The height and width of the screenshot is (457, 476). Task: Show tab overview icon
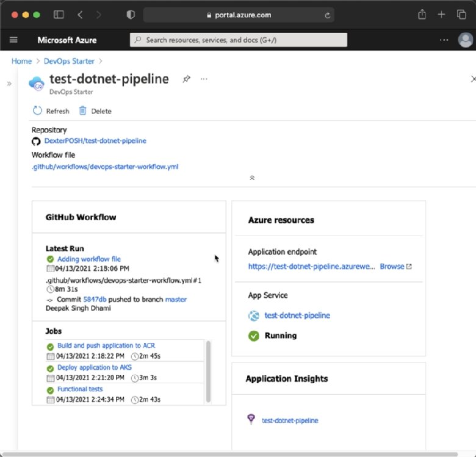pyautogui.click(x=461, y=14)
